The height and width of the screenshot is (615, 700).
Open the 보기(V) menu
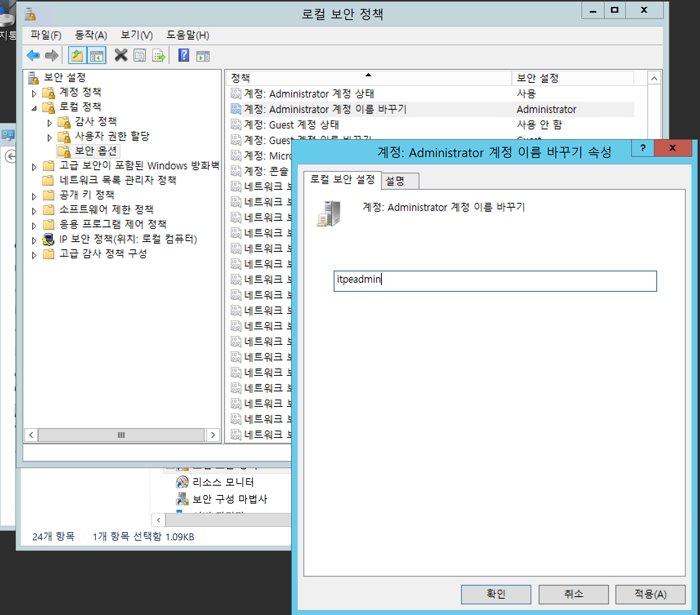coord(136,35)
